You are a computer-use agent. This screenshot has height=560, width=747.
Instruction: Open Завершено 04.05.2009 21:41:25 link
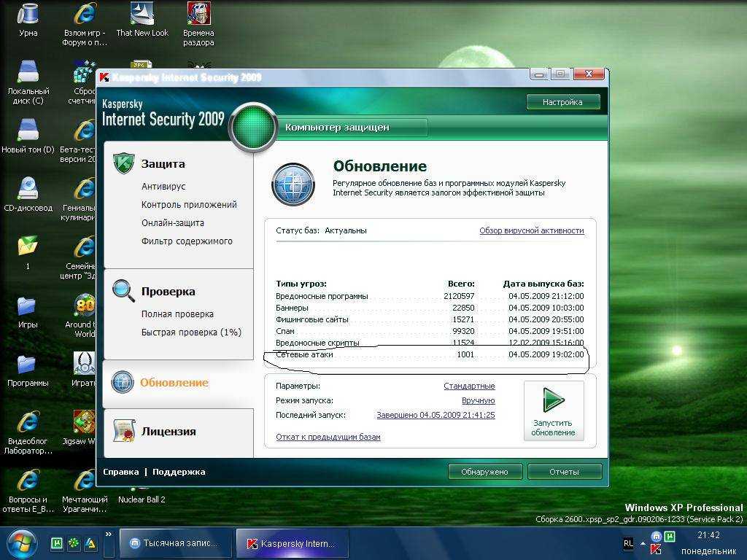point(436,415)
